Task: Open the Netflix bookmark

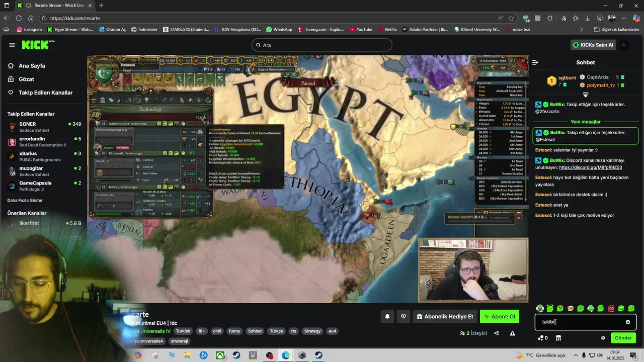Action: tap(387, 30)
